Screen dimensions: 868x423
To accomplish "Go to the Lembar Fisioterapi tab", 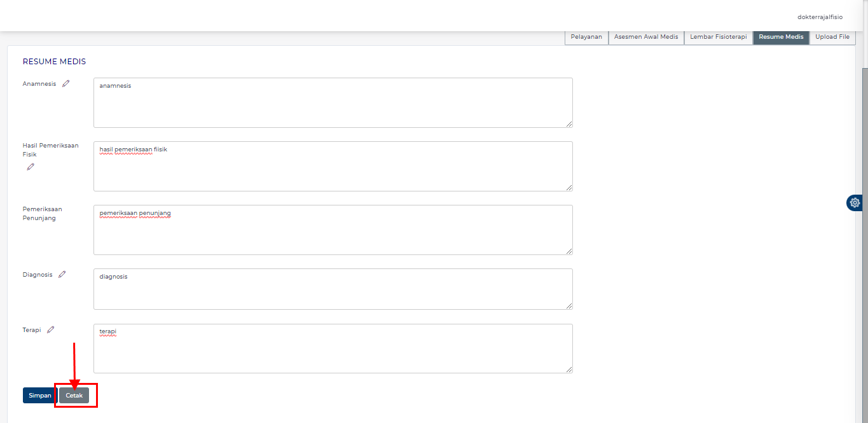I will tap(719, 37).
